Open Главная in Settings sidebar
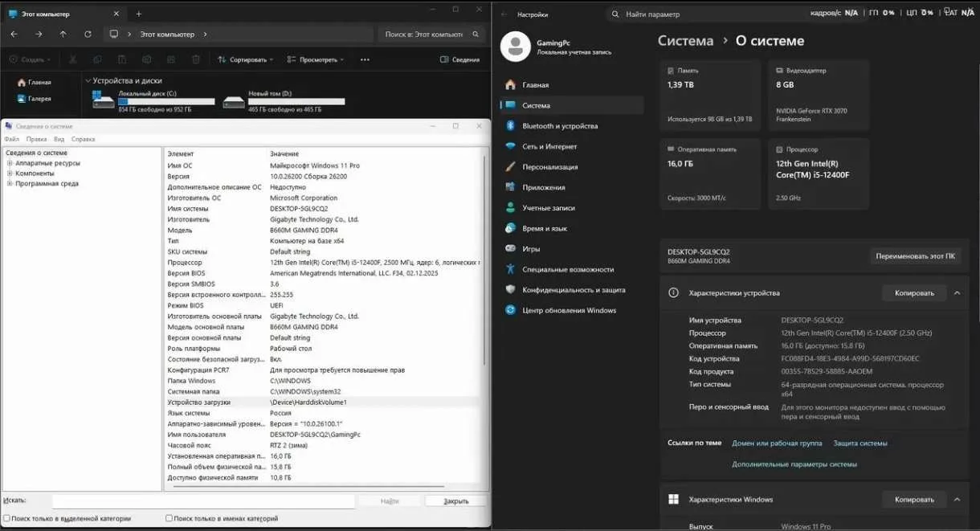 click(571, 85)
